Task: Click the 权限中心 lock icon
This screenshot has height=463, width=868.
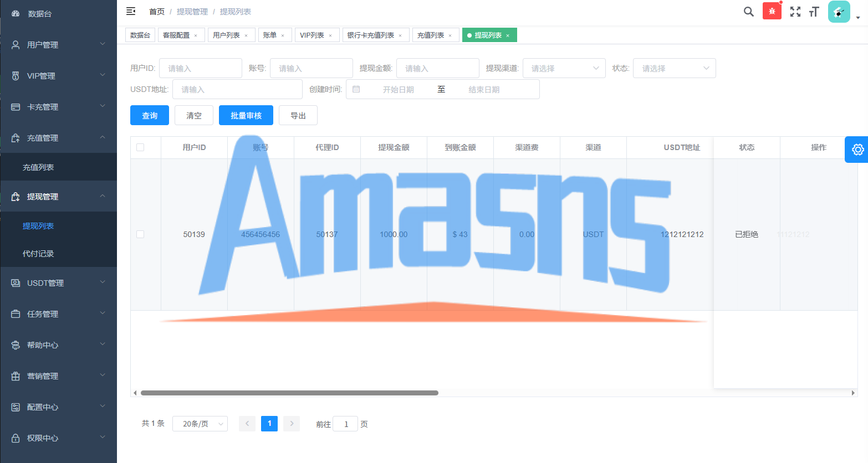Action: (16, 438)
